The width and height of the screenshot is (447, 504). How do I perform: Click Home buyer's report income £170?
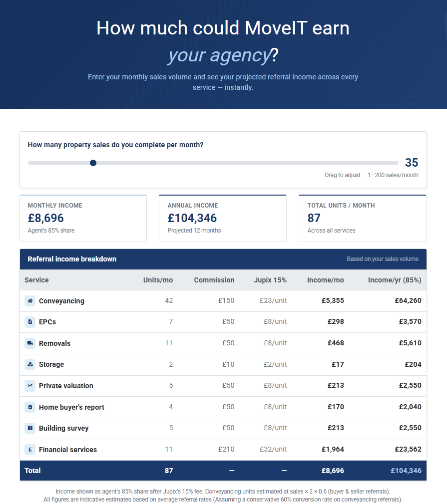tap(336, 407)
